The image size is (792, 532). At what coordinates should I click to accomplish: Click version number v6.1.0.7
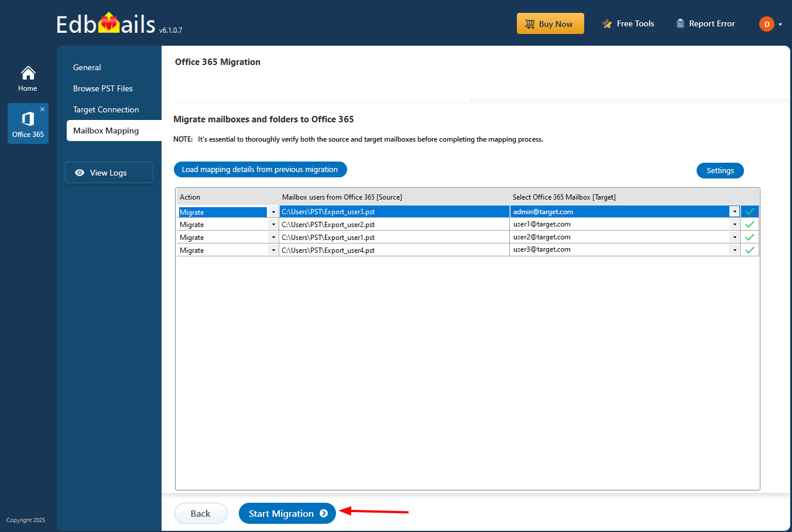[170, 30]
